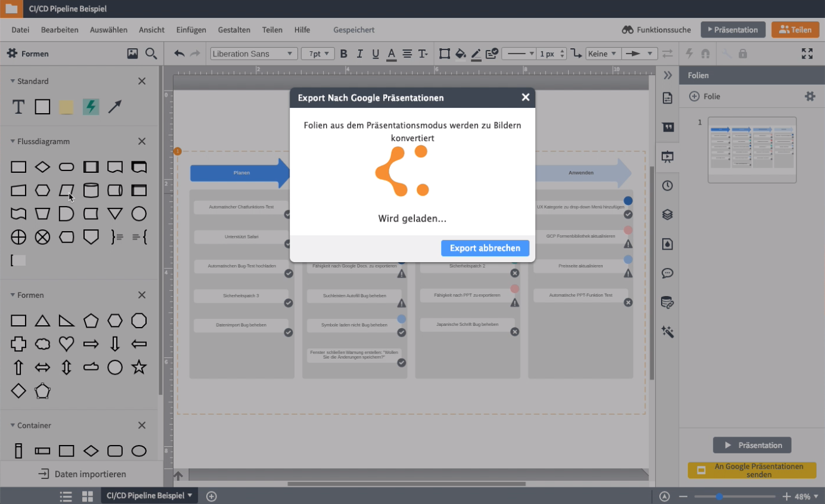The height and width of the screenshot is (504, 825).
Task: Toggle italic text formatting
Action: (359, 54)
